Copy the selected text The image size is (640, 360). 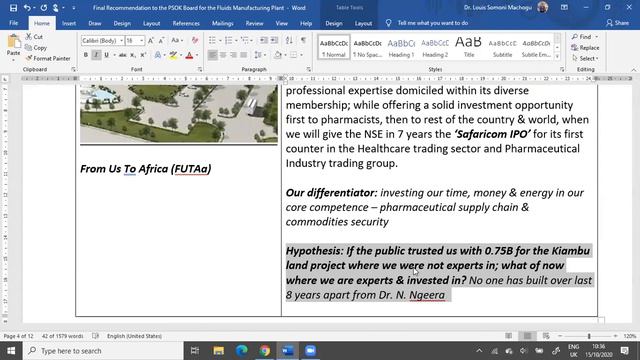(36, 48)
